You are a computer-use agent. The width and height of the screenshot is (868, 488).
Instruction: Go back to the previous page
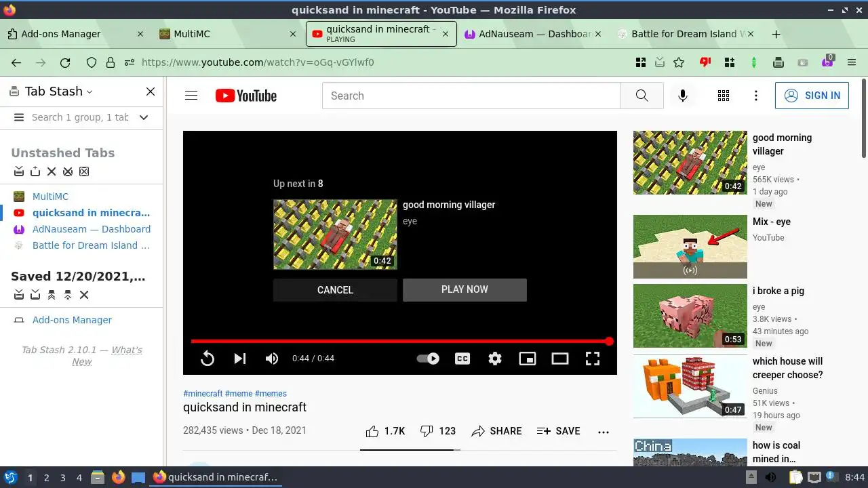[16, 62]
